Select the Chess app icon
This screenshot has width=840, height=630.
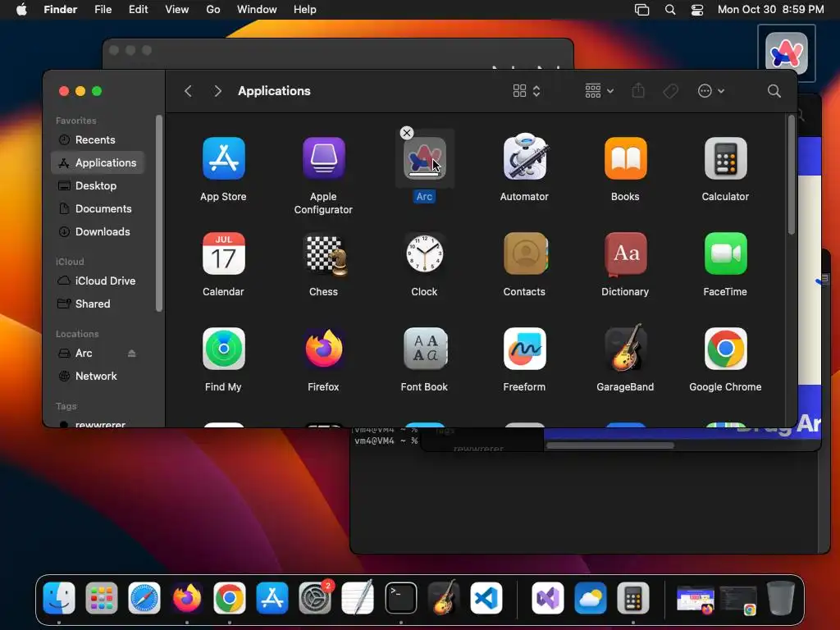click(325, 254)
